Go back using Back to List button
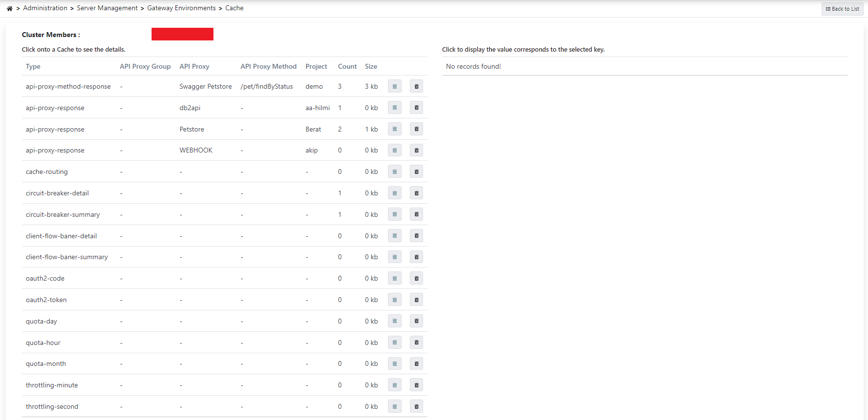This screenshot has height=420, width=868. point(842,9)
